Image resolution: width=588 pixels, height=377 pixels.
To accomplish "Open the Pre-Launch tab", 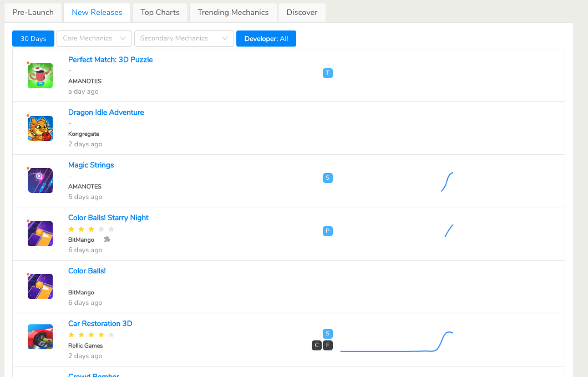I will tap(33, 12).
